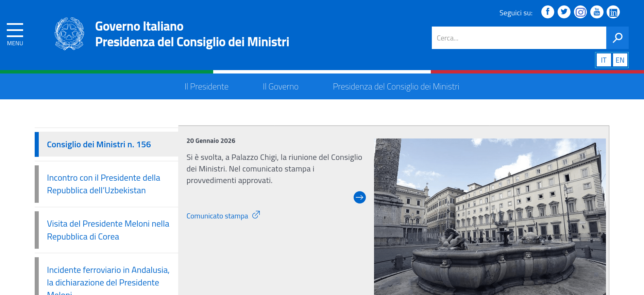Image resolution: width=644 pixels, height=295 pixels.
Task: Open the Facebook social icon
Action: (547, 12)
